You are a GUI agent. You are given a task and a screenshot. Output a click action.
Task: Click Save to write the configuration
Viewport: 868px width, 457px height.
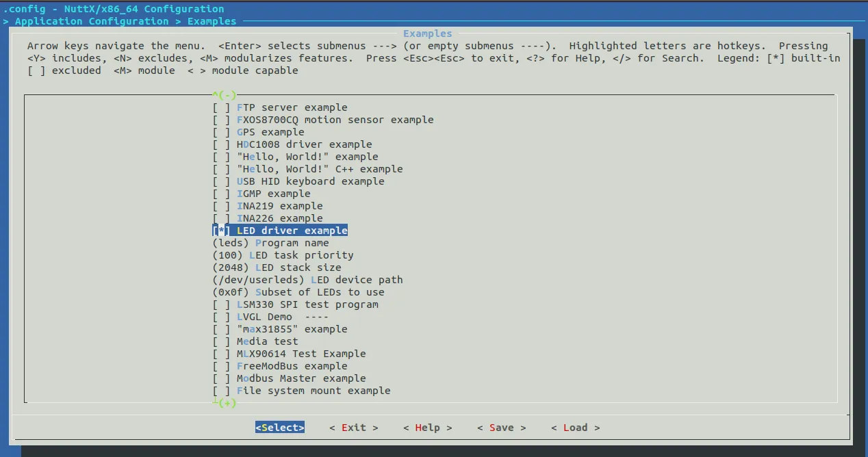tap(501, 428)
